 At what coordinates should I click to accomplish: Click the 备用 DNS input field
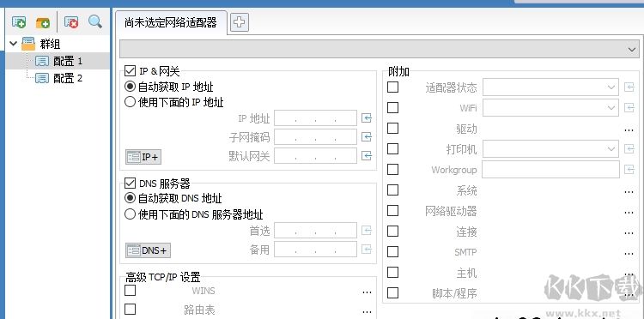point(315,249)
